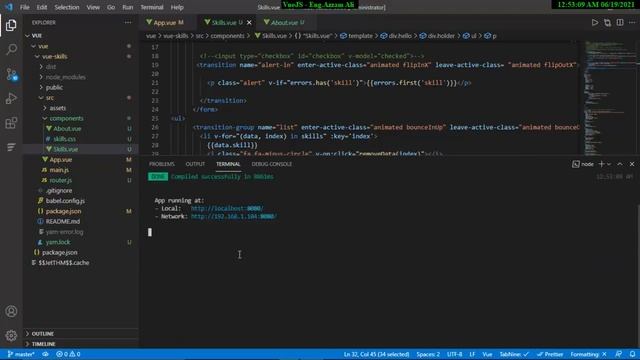Open editor more actions ellipsis
Viewport: 640px width, 360px height.
click(632, 23)
